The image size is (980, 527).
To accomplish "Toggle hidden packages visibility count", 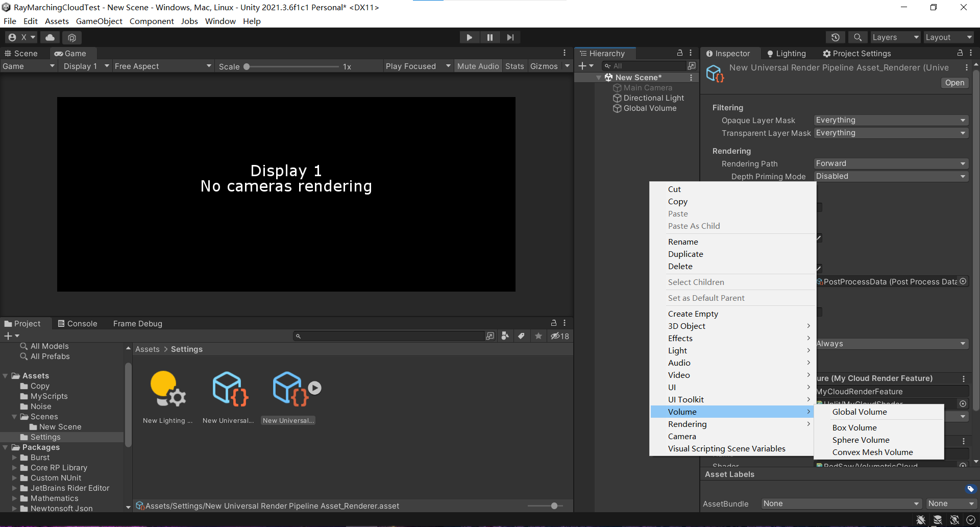I will pos(560,336).
